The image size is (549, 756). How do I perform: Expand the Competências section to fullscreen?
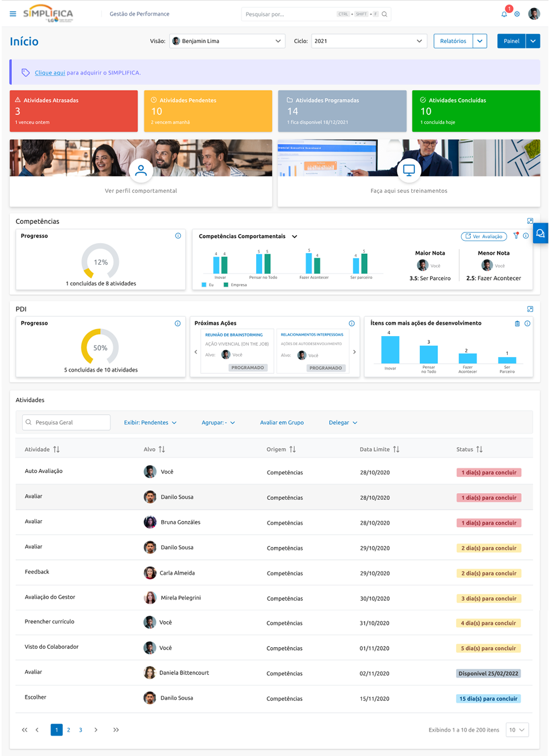(x=530, y=221)
